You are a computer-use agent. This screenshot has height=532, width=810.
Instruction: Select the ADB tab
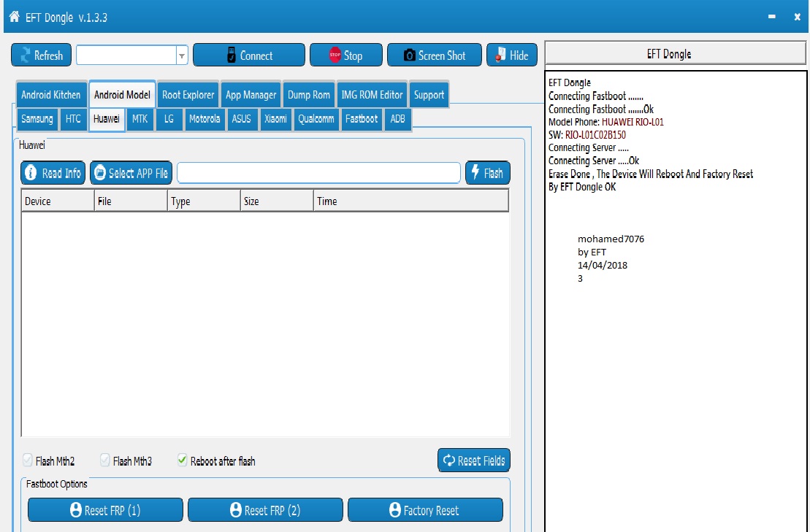[398, 119]
